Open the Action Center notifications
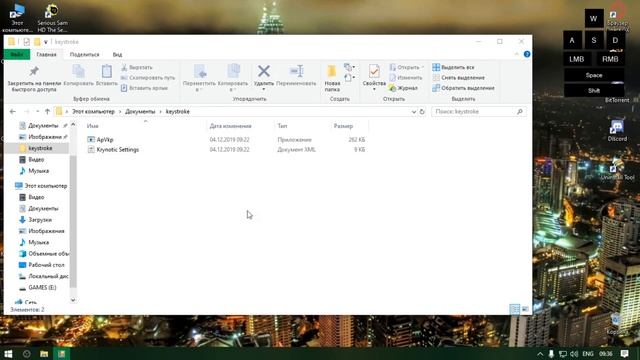 click(624, 353)
